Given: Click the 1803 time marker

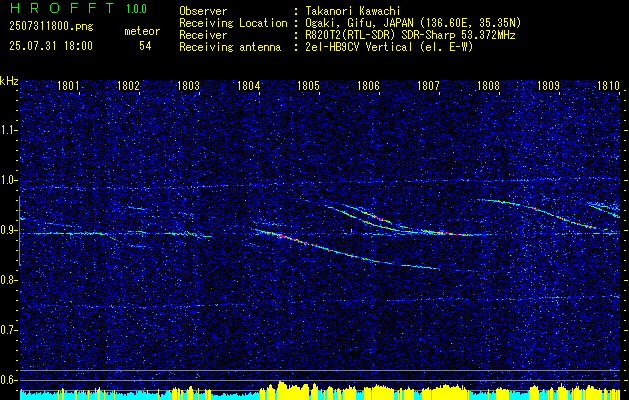Looking at the screenshot, I should tap(188, 86).
